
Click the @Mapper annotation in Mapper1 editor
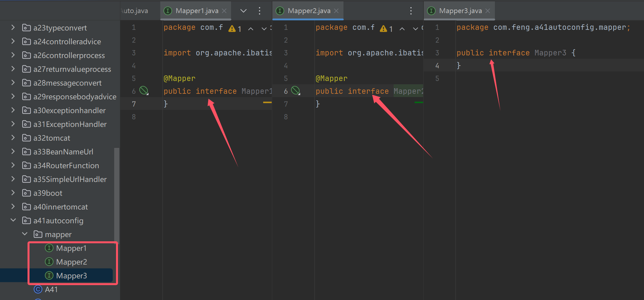pyautogui.click(x=179, y=78)
